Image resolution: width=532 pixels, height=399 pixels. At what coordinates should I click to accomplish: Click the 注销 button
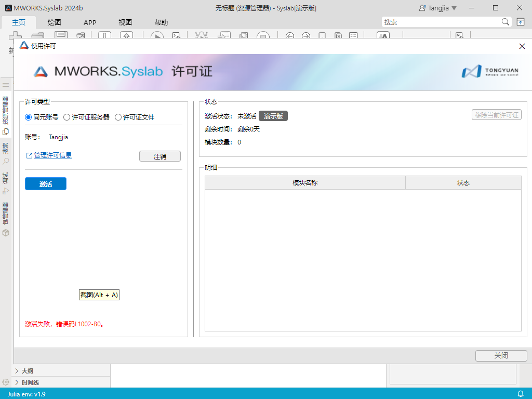[160, 156]
